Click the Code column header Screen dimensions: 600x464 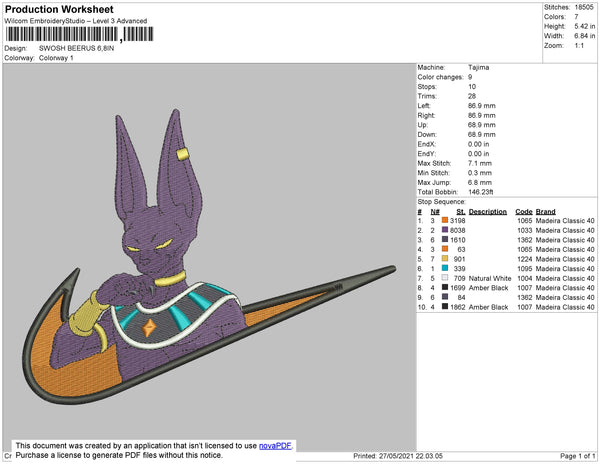523,212
